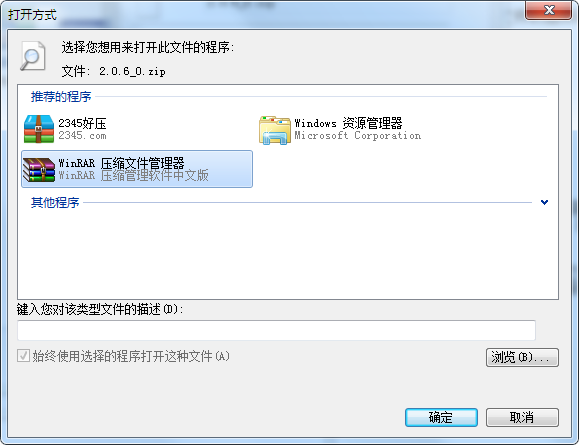Choose the Windows 资源管理器 folder icon
This screenshot has height=445, width=579.
275,130
